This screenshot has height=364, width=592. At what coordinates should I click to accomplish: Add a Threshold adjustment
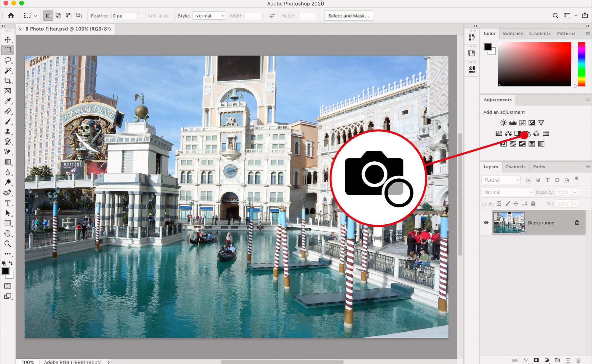click(522, 144)
